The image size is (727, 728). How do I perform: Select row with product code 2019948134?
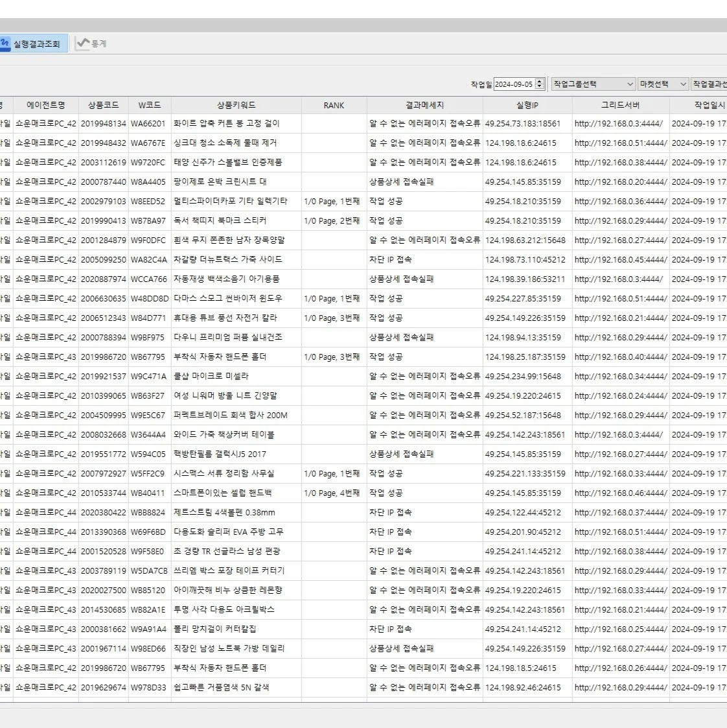tap(104, 124)
